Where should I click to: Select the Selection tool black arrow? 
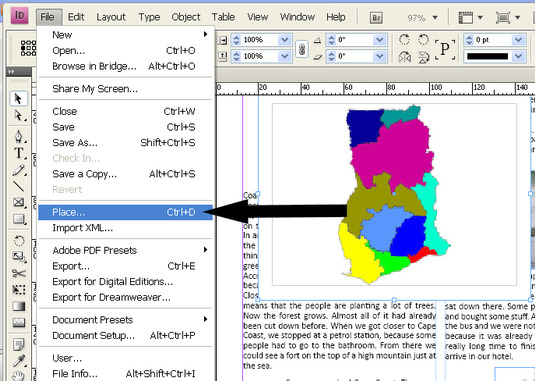[18, 99]
